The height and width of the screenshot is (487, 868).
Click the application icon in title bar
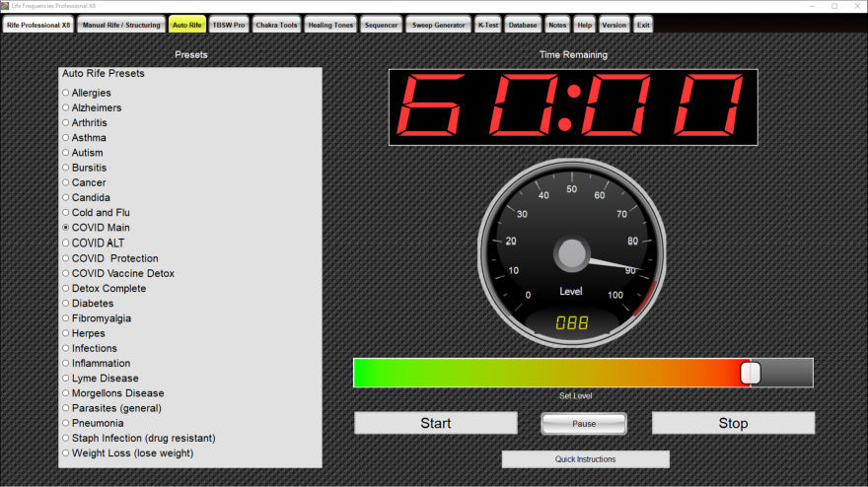click(x=5, y=6)
